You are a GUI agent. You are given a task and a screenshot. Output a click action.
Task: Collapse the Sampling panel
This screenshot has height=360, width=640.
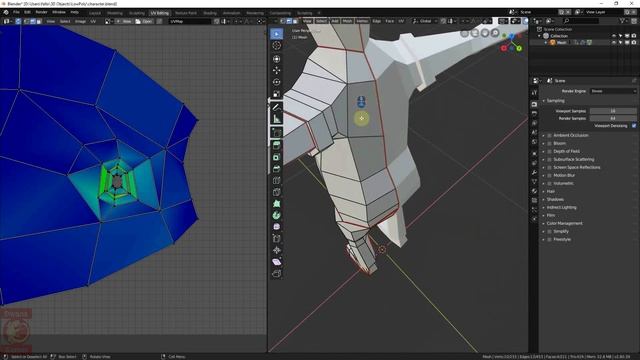pos(544,100)
